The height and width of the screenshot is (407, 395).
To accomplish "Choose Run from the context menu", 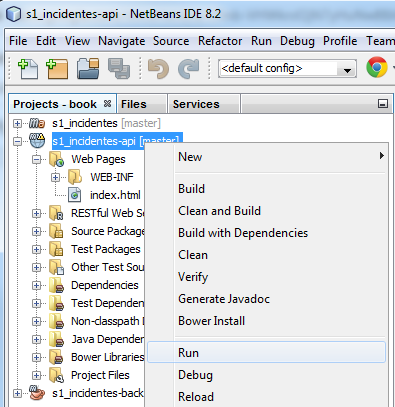I will pyautogui.click(x=266, y=353).
